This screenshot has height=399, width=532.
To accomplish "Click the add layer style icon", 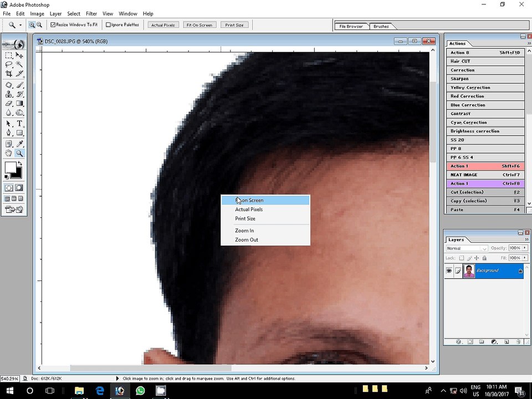I will pyautogui.click(x=458, y=342).
